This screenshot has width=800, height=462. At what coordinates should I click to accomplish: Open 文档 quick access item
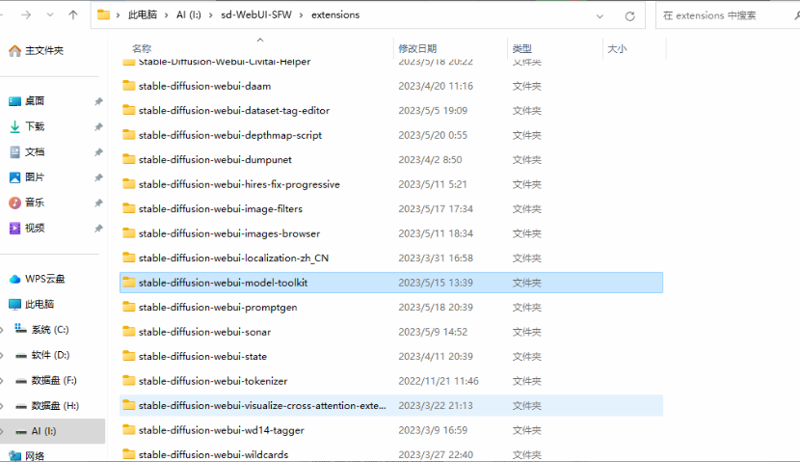(x=27, y=151)
